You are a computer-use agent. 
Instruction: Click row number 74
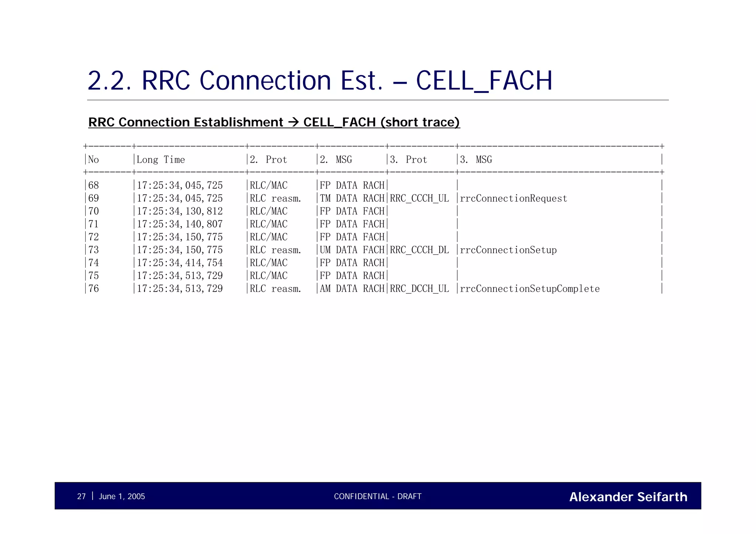coord(93,263)
